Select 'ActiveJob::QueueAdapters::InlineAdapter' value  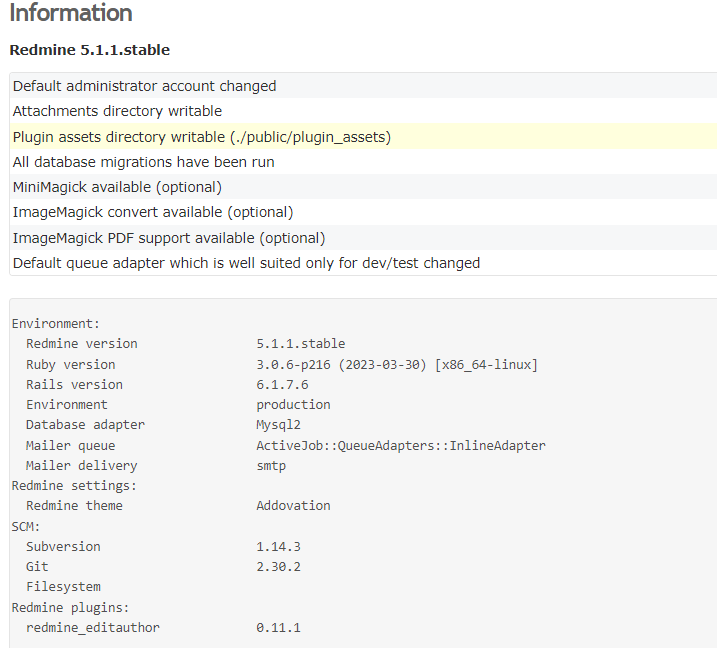point(401,445)
